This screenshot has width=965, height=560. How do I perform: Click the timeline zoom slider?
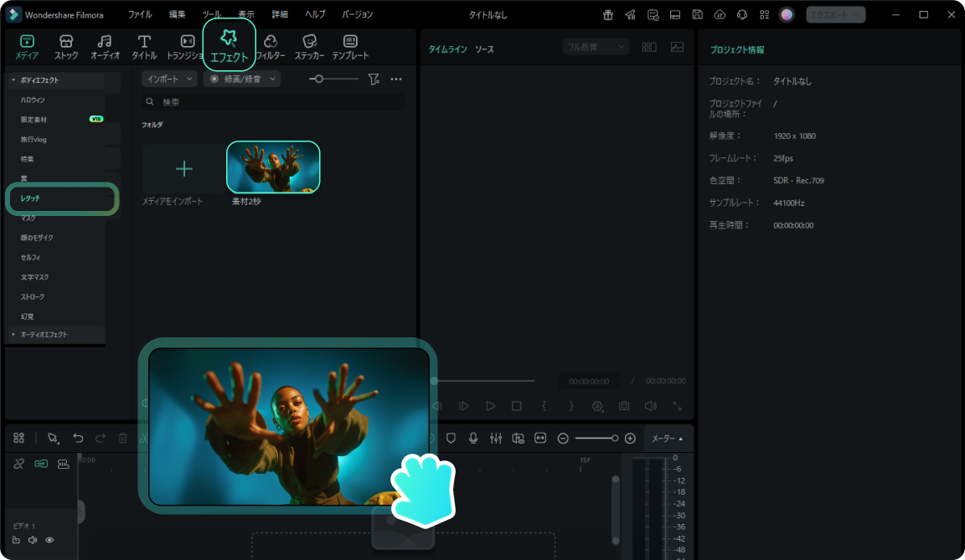pos(596,439)
